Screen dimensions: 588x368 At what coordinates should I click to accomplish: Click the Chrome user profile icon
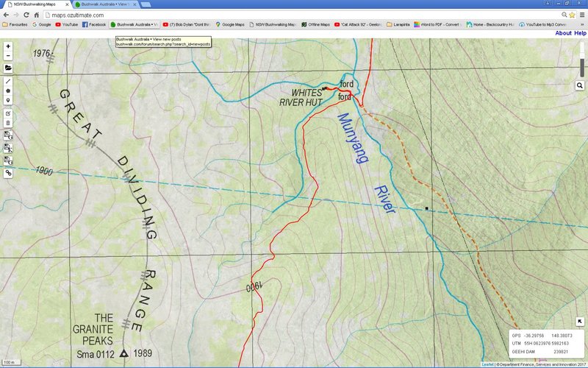click(x=548, y=3)
